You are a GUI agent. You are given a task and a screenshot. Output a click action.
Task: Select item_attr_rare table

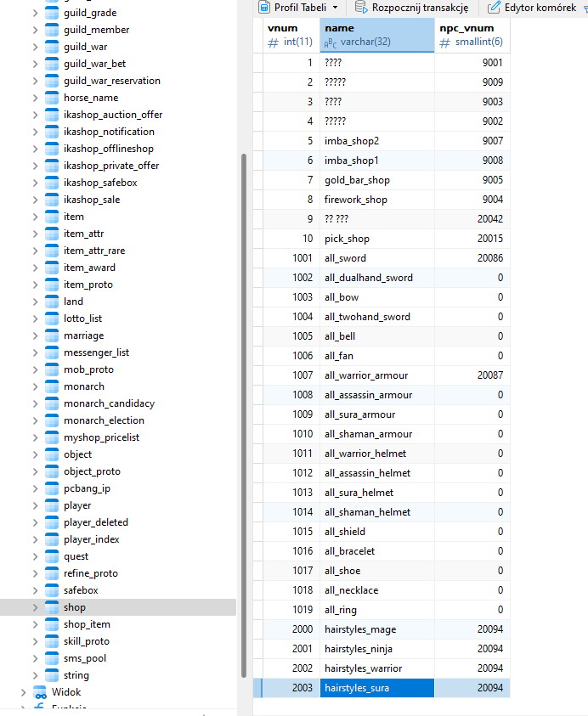[x=94, y=251]
